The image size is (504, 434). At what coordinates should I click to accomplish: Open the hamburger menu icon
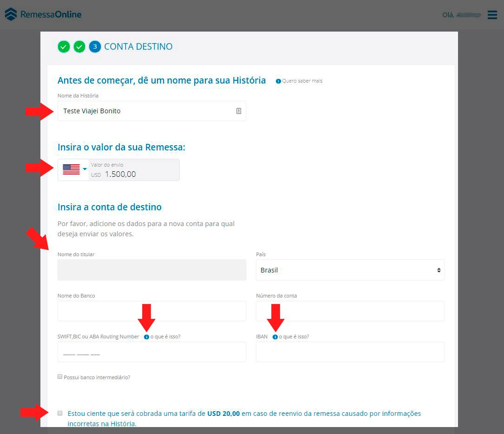coord(492,15)
